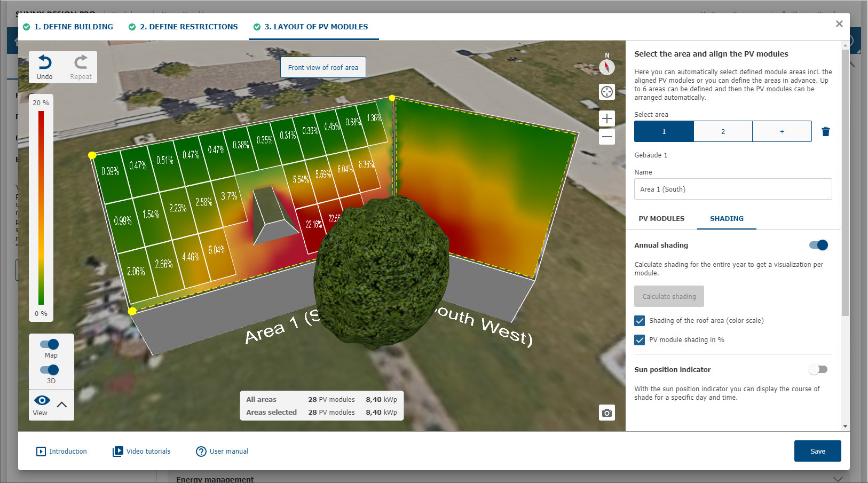Disable the Annual shading toggle

click(x=818, y=245)
